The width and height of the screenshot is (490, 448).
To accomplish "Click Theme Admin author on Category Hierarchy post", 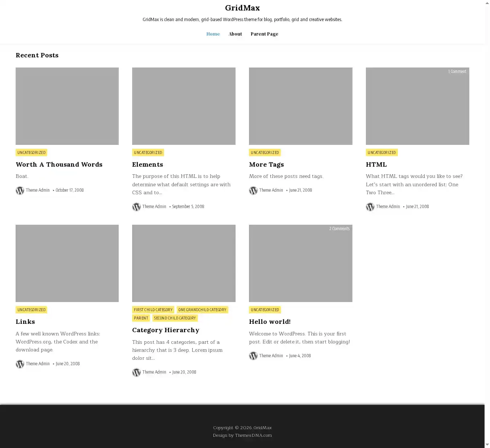I will pos(154,372).
